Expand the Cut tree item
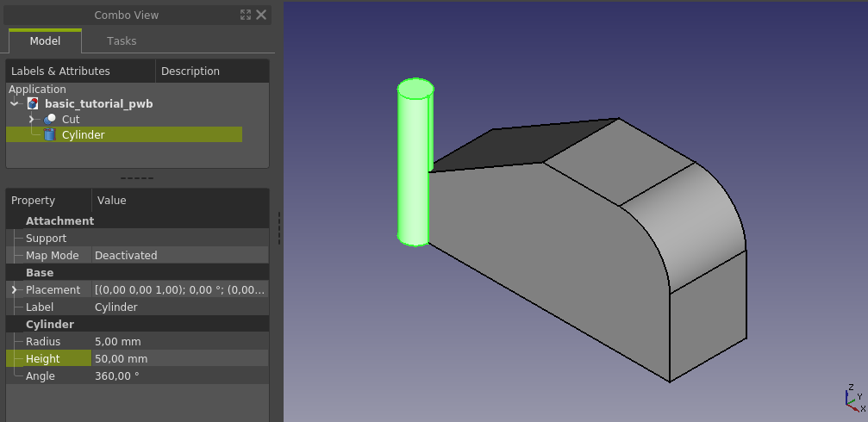 [x=32, y=119]
